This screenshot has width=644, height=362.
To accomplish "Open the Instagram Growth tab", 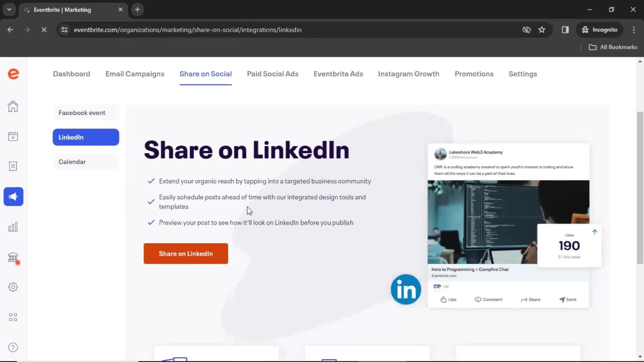I will pos(409,74).
